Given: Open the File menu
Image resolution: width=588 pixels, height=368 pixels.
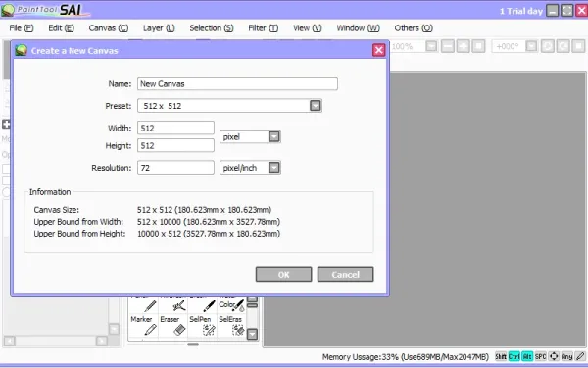Looking at the screenshot, I should pyautogui.click(x=22, y=28).
